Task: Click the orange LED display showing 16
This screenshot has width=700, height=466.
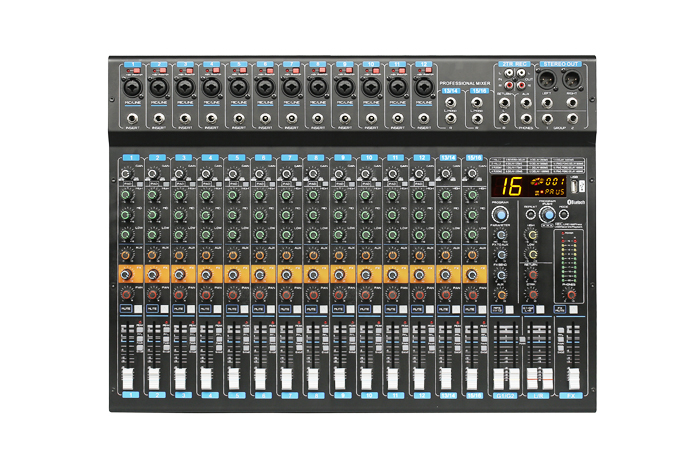Action: point(512,186)
